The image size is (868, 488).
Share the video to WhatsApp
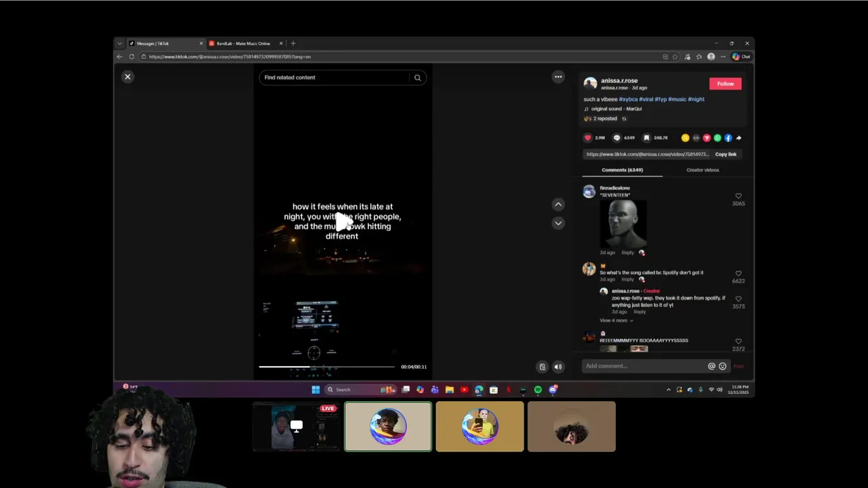click(x=717, y=138)
